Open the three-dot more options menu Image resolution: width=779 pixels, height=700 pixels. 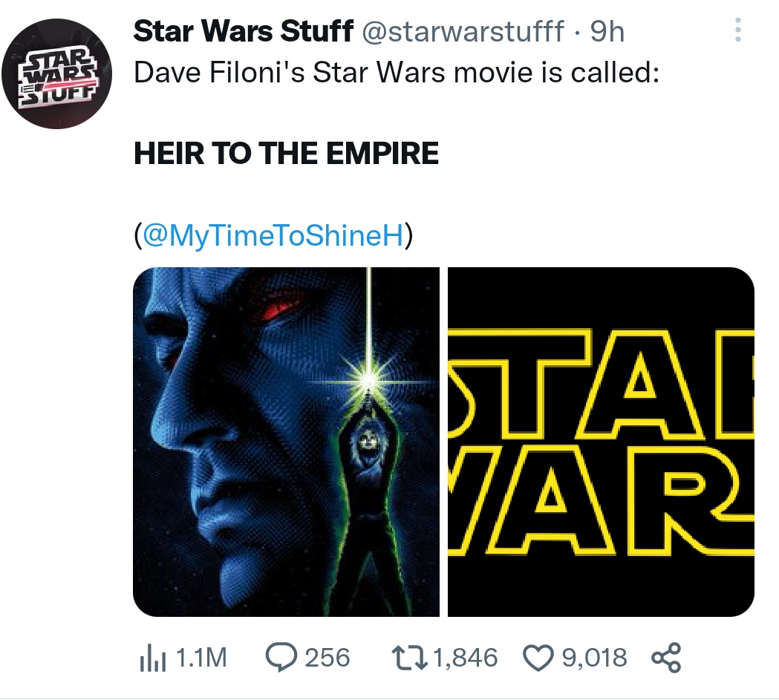point(737,30)
